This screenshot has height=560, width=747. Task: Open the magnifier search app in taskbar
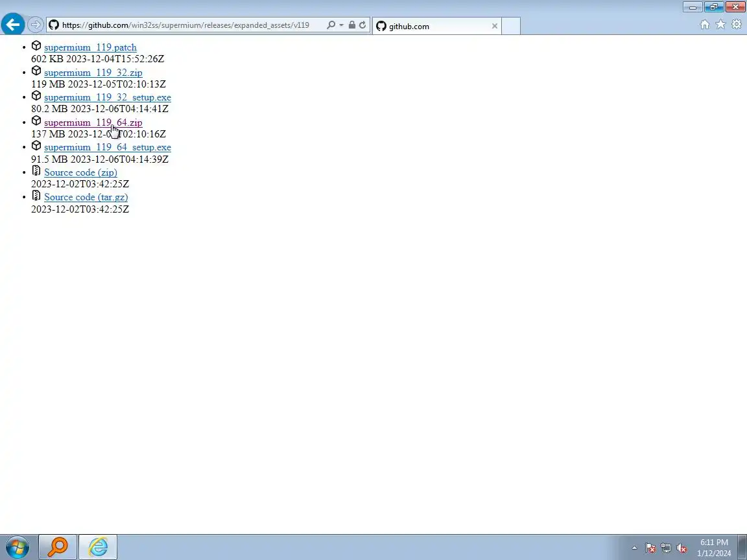pos(58,547)
